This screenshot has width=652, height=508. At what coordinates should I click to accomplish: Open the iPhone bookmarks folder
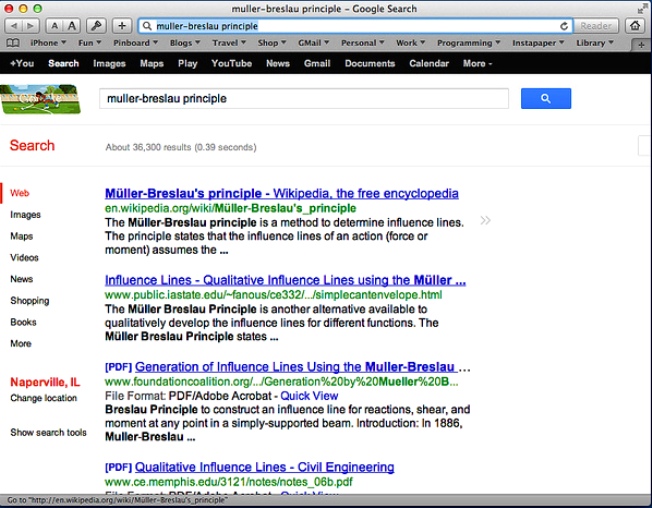coord(48,43)
